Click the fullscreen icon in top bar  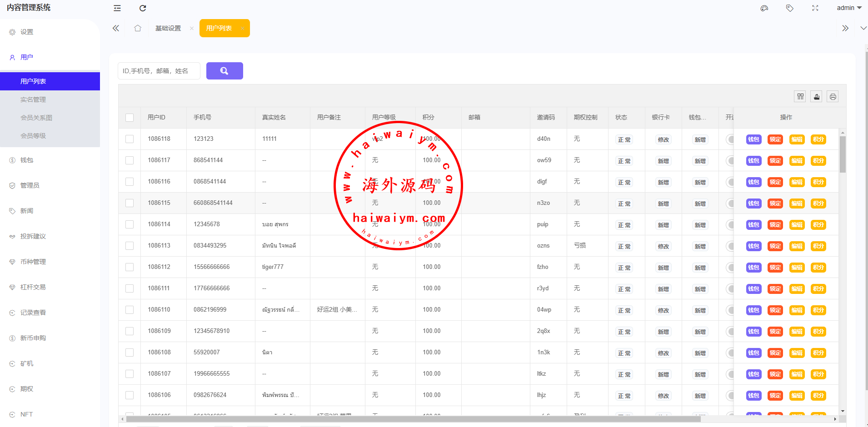pyautogui.click(x=815, y=8)
